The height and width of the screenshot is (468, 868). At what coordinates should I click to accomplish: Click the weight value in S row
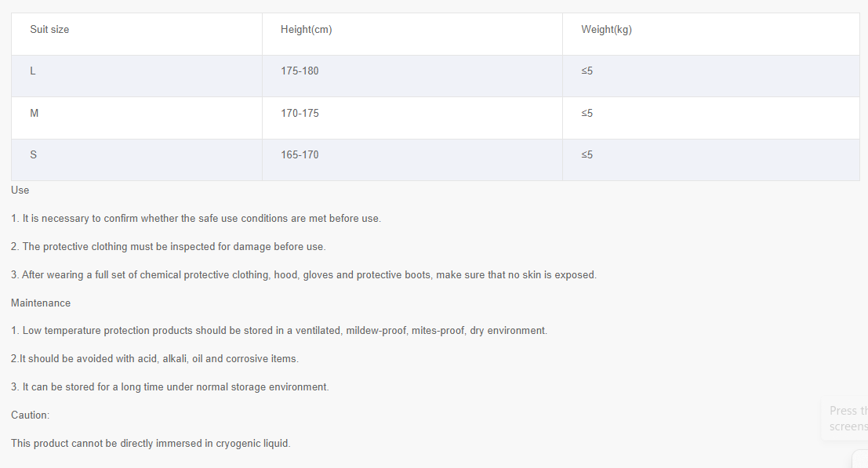coord(587,155)
